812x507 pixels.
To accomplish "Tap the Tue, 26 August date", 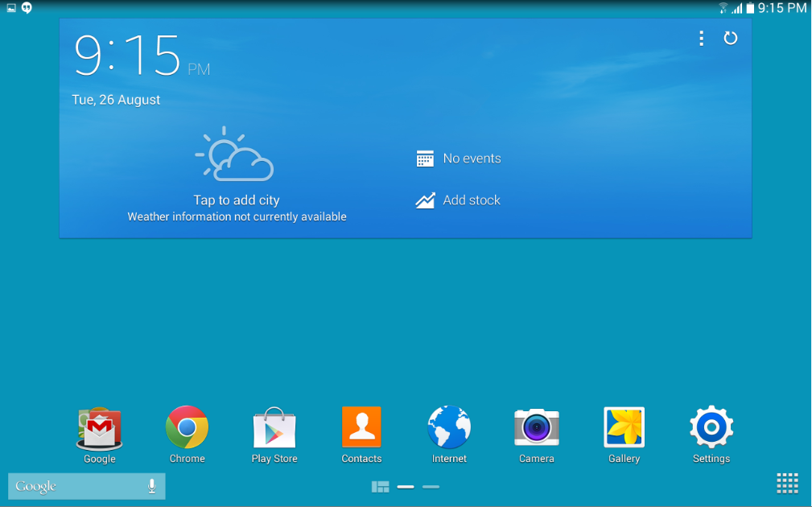I will (116, 100).
